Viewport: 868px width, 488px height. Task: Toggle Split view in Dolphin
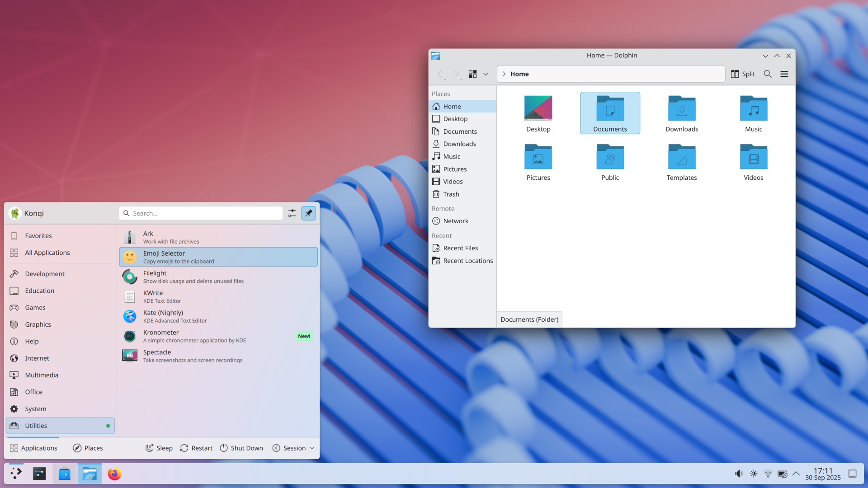743,74
